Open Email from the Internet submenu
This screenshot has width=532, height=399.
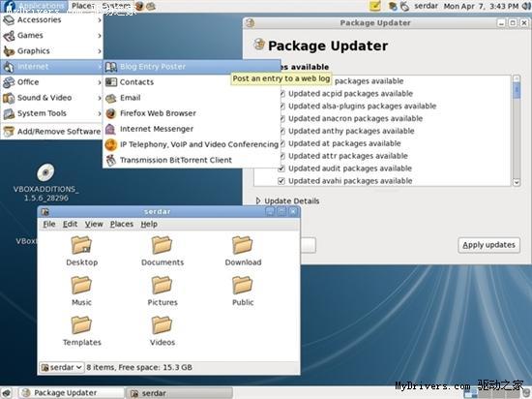pyautogui.click(x=192, y=98)
